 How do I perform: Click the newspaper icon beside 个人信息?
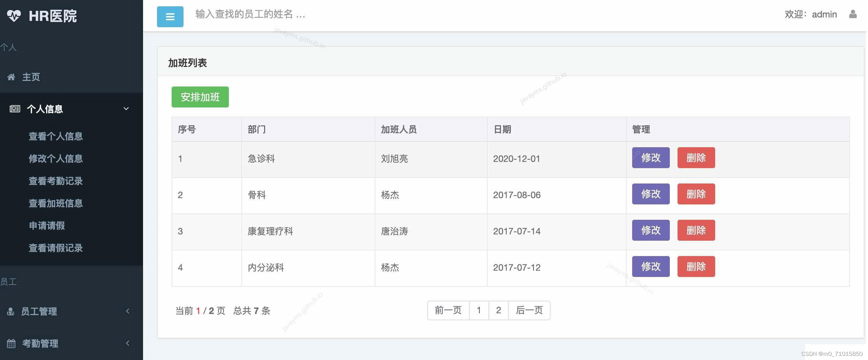(x=15, y=109)
